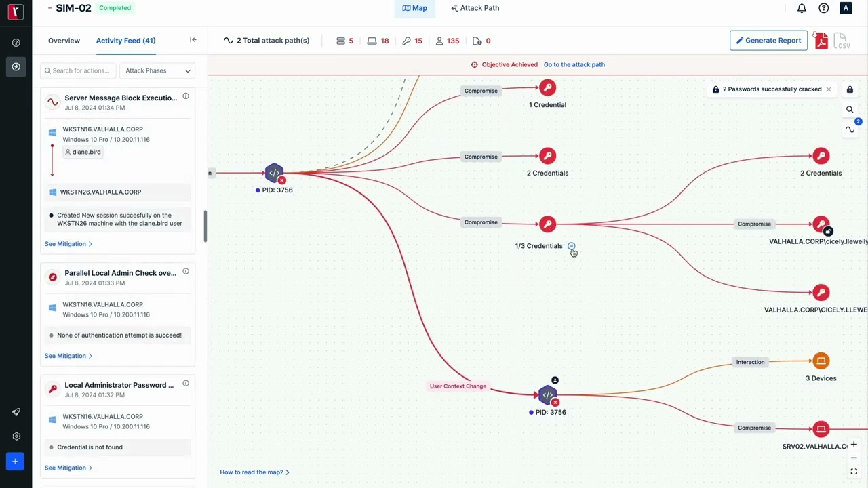
Task: See Mitigation for Parallel Local Admin Check
Action: pos(68,356)
